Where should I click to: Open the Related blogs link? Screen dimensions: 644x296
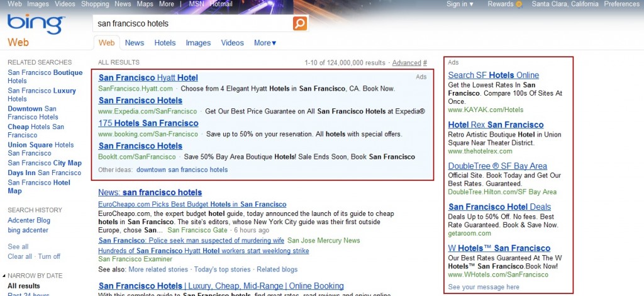277,270
